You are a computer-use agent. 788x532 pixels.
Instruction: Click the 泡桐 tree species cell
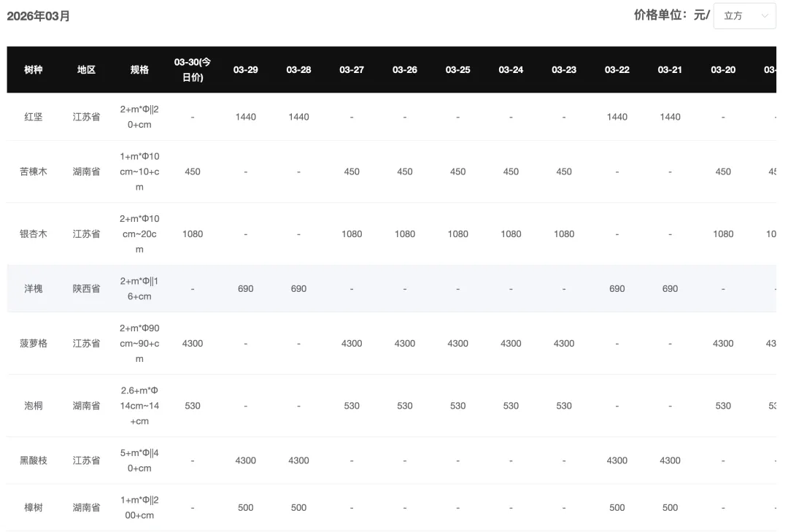coord(34,405)
